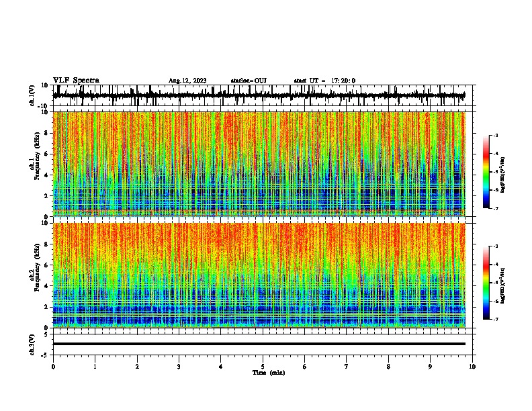Click the ch.1 frequency tick label "8"

(46, 133)
